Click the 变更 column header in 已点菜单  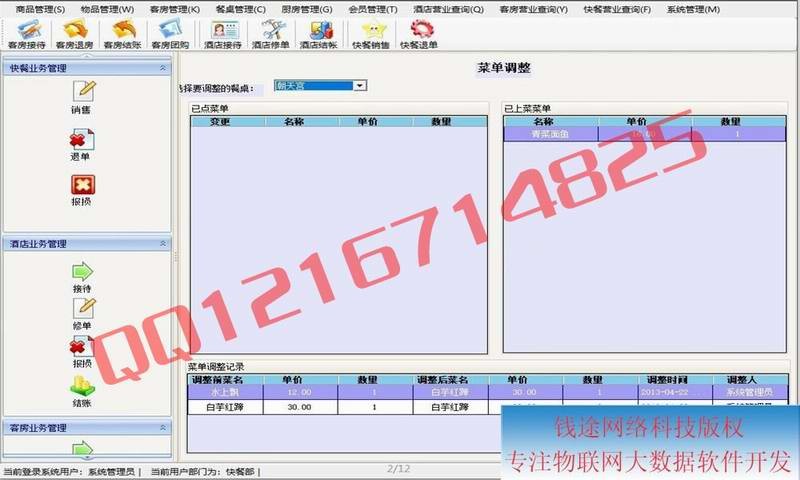coord(228,121)
